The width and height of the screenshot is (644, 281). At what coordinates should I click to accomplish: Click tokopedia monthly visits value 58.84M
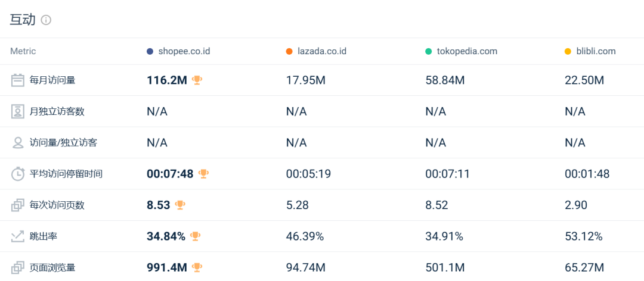point(445,80)
